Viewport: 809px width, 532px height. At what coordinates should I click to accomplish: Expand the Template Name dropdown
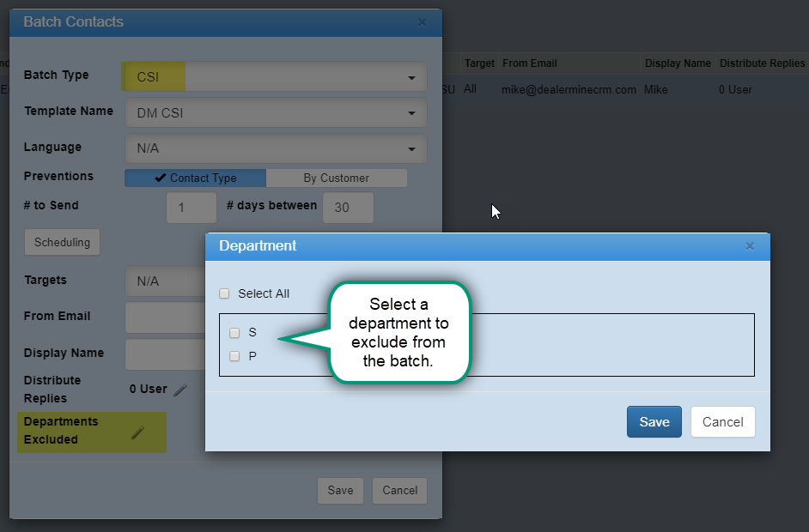point(276,112)
